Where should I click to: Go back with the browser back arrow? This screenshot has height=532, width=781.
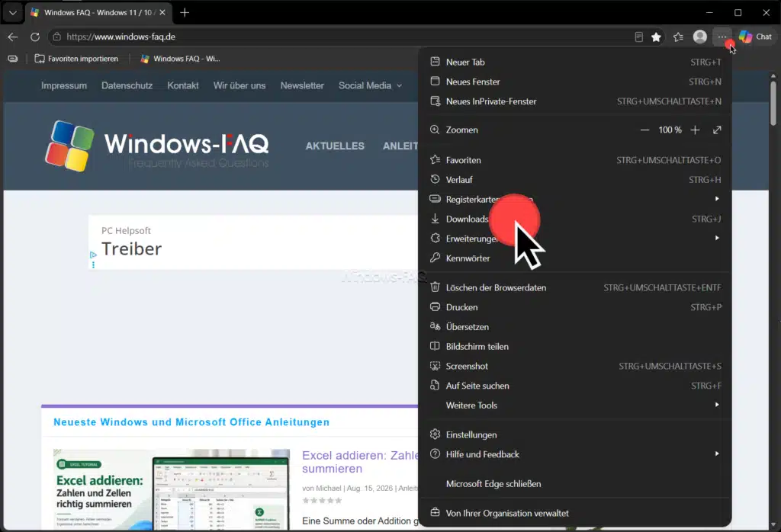13,37
